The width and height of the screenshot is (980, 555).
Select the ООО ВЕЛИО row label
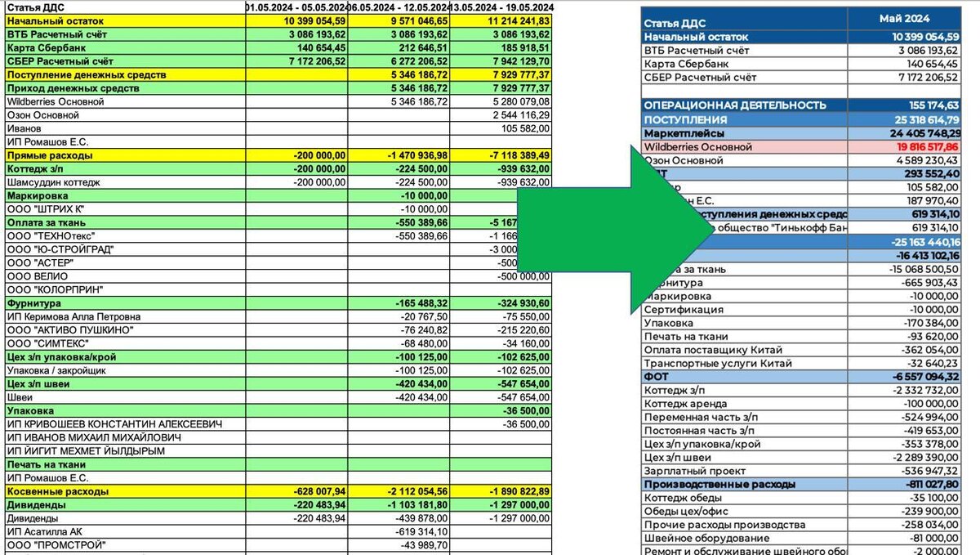37,276
